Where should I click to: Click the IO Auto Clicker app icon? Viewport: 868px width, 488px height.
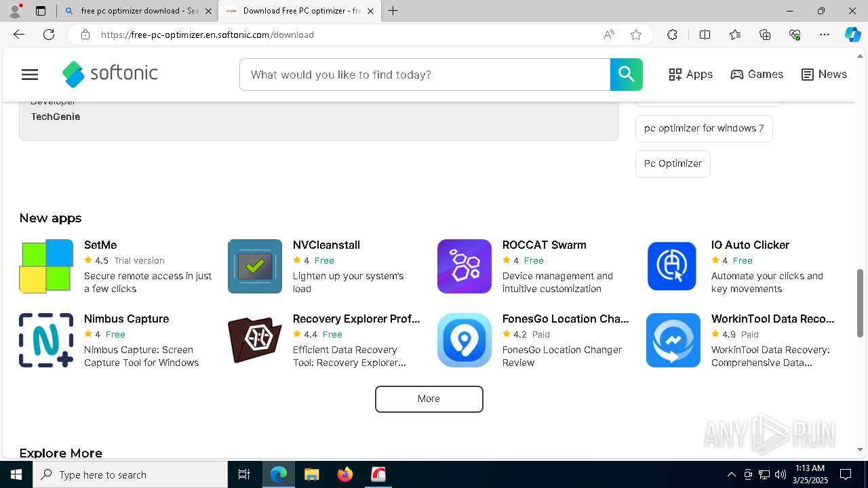pos(673,266)
